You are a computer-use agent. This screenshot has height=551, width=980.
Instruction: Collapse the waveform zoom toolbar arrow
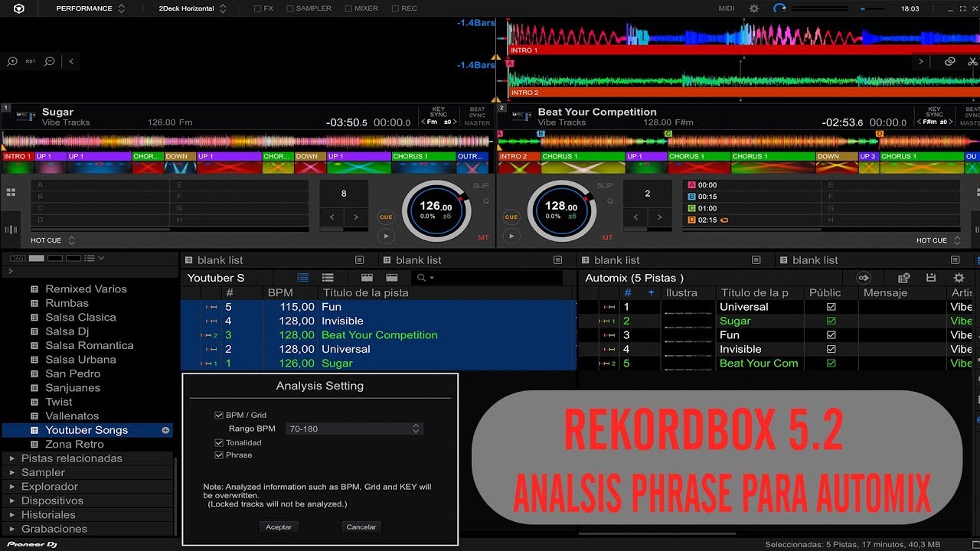click(71, 61)
